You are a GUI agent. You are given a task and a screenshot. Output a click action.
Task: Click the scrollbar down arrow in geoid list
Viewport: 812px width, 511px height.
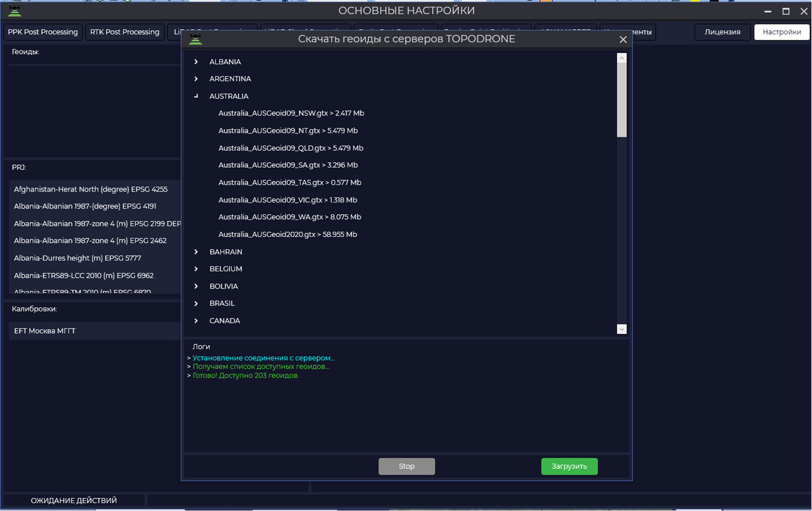coord(622,329)
